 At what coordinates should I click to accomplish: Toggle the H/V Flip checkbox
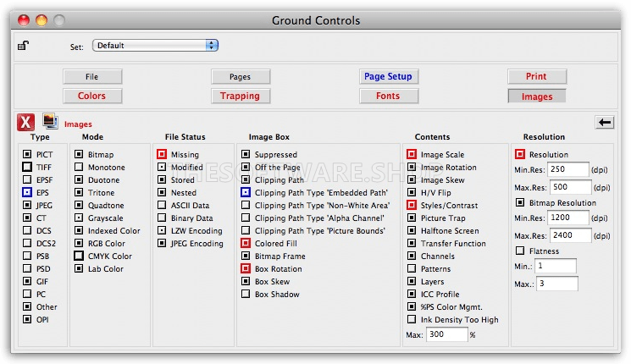(412, 192)
